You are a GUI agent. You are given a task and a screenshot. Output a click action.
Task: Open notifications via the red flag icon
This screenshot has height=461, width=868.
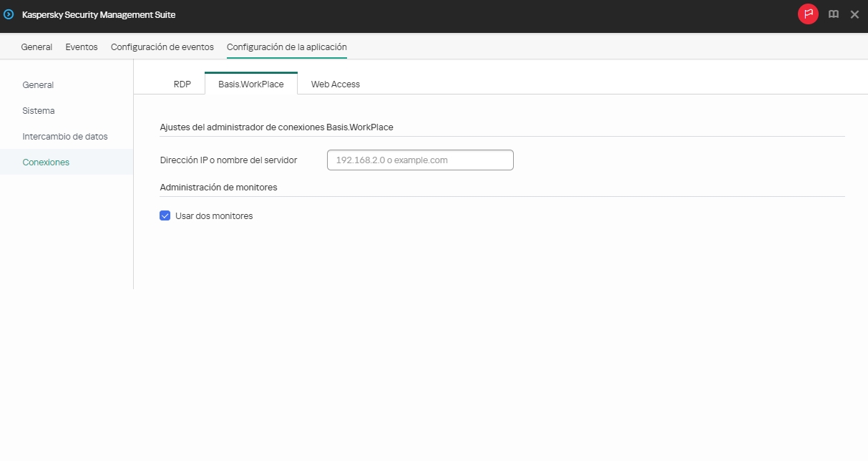tap(808, 14)
